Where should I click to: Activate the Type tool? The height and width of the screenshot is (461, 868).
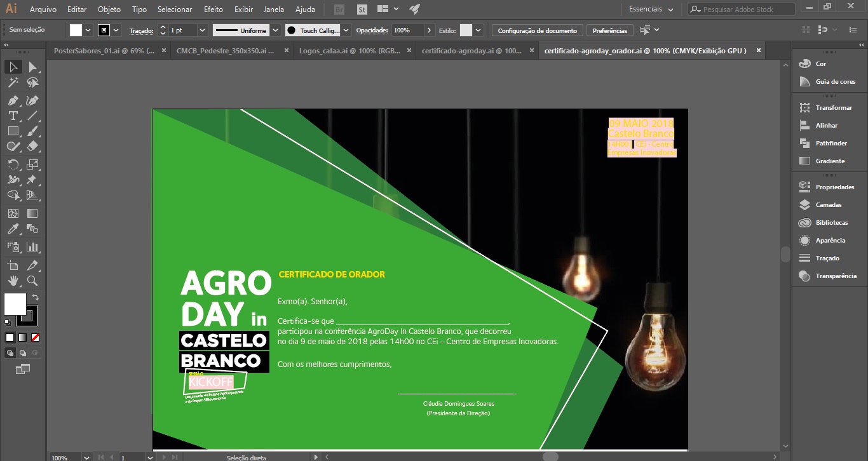click(x=13, y=116)
